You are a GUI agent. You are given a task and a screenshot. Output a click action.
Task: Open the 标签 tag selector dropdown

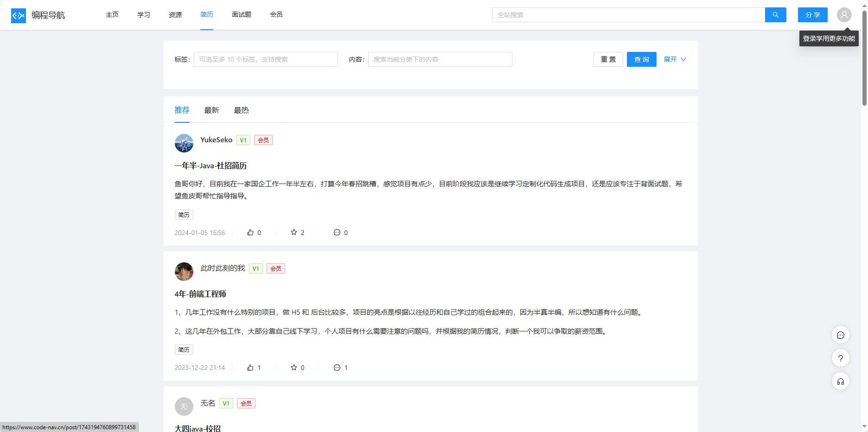click(x=266, y=59)
